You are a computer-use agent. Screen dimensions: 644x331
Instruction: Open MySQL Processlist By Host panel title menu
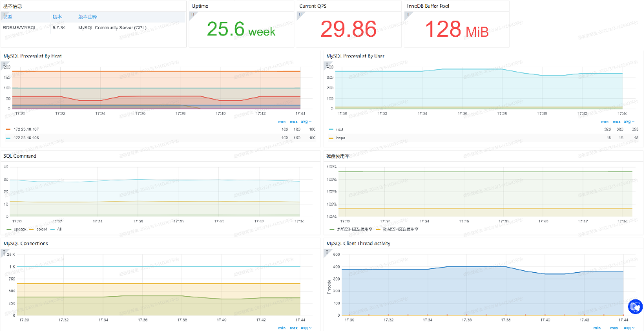pyautogui.click(x=32, y=56)
